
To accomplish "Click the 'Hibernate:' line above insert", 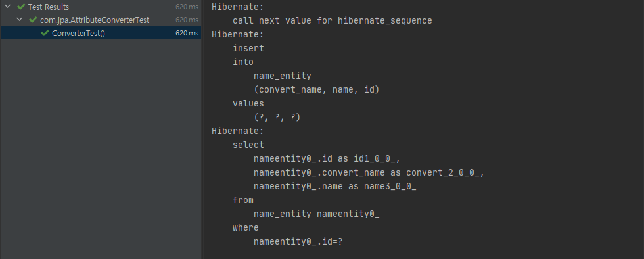I will (238, 34).
